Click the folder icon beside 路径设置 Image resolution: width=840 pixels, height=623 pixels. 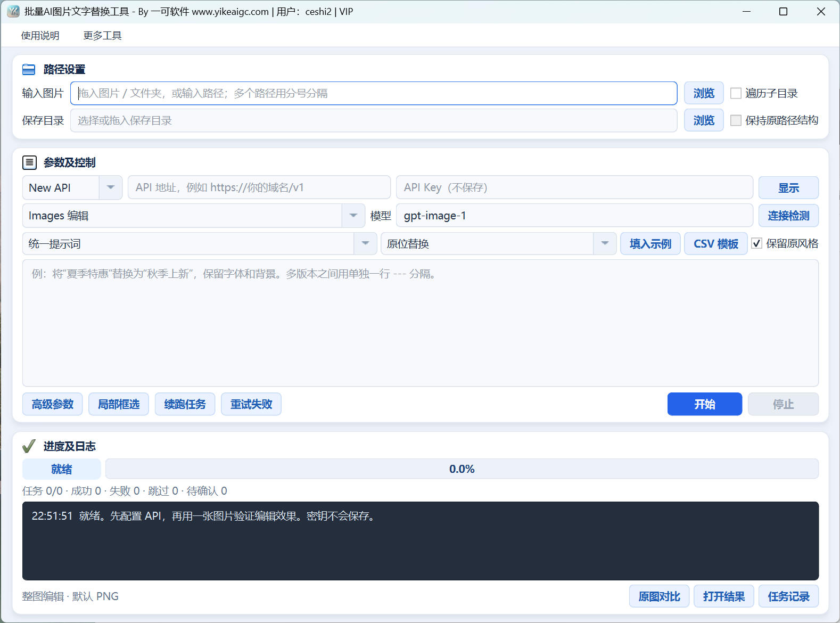(29, 69)
